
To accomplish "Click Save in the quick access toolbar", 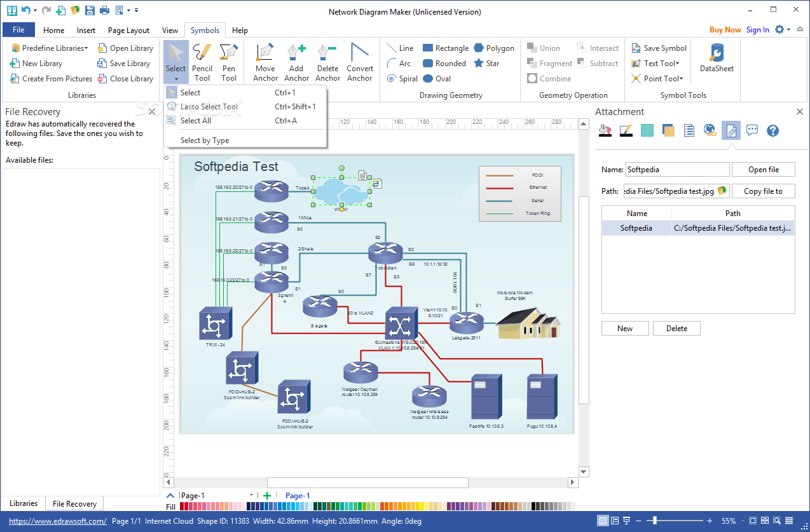I will (90, 10).
